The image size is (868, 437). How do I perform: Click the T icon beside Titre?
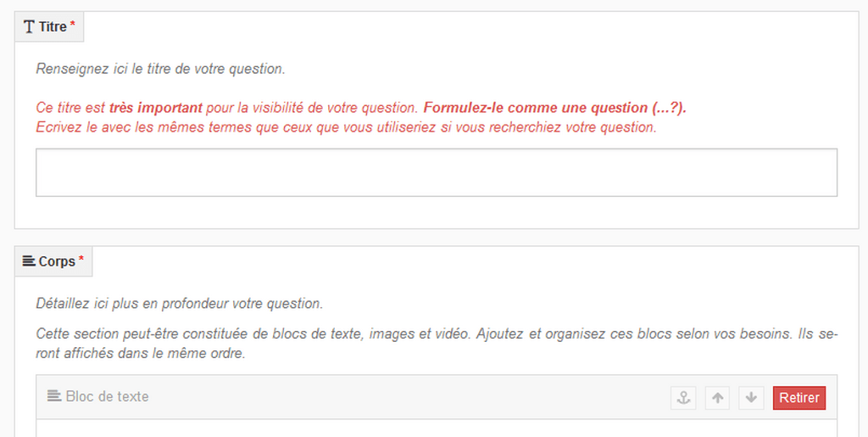(30, 26)
